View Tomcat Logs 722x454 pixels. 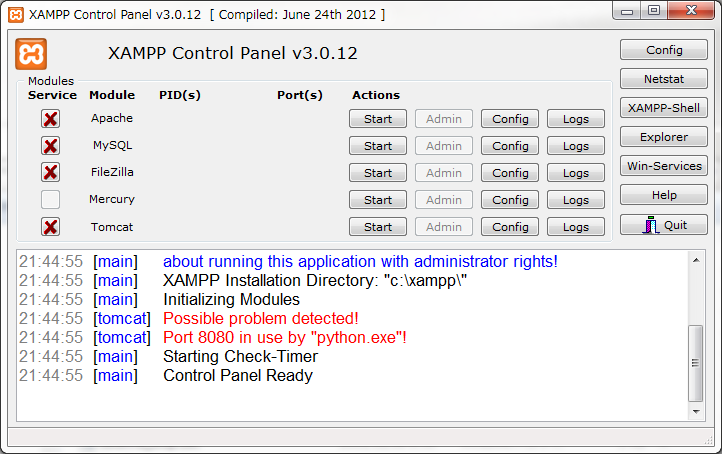pos(576,227)
